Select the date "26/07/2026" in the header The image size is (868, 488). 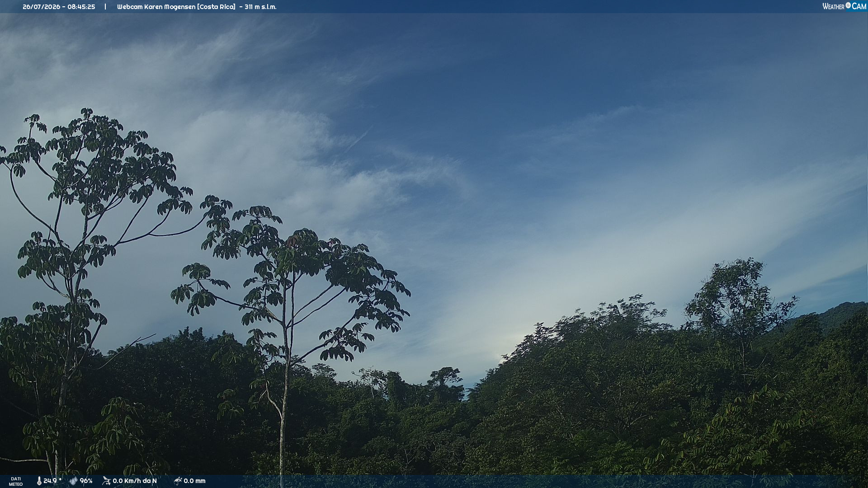tap(41, 7)
